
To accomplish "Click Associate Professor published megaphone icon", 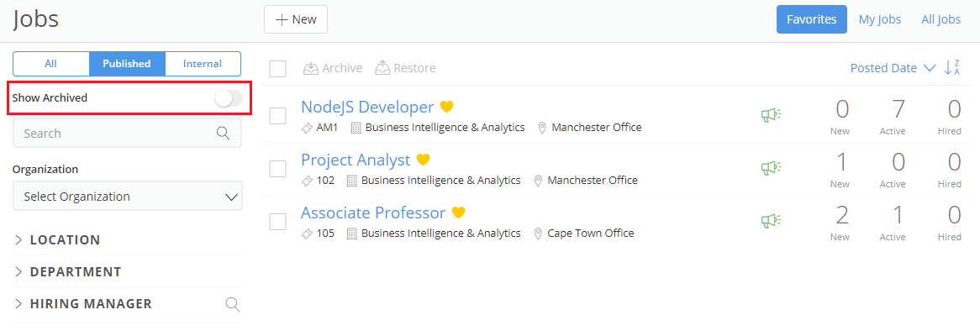I will click(771, 220).
